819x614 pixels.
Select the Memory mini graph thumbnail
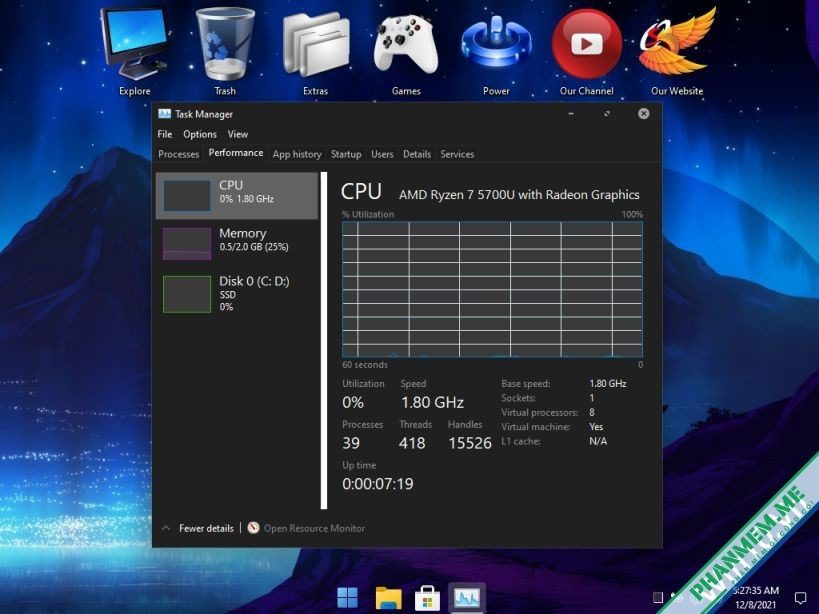pyautogui.click(x=186, y=244)
